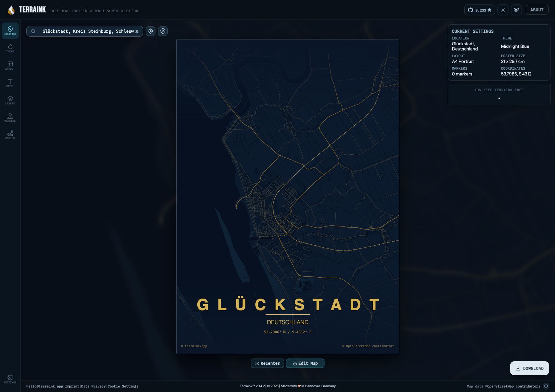Click the GLÜCKSTADT poster title
Screen dimensions: 555x392
[288, 304]
